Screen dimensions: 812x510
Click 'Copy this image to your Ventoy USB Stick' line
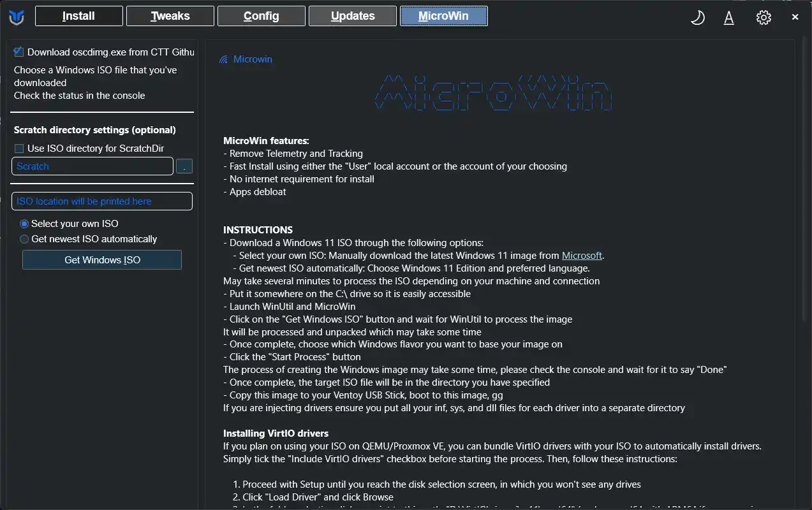point(363,395)
